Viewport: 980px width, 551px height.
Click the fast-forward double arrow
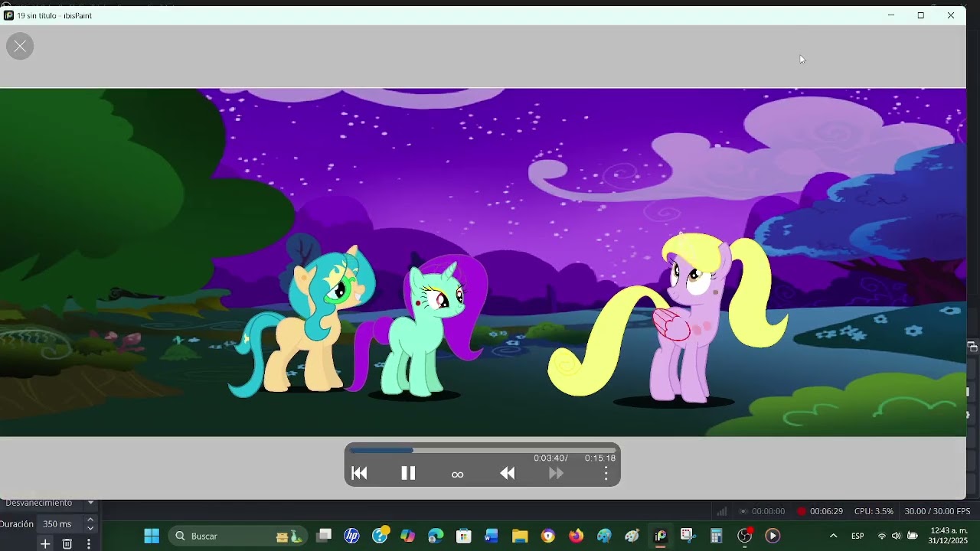[x=557, y=474]
